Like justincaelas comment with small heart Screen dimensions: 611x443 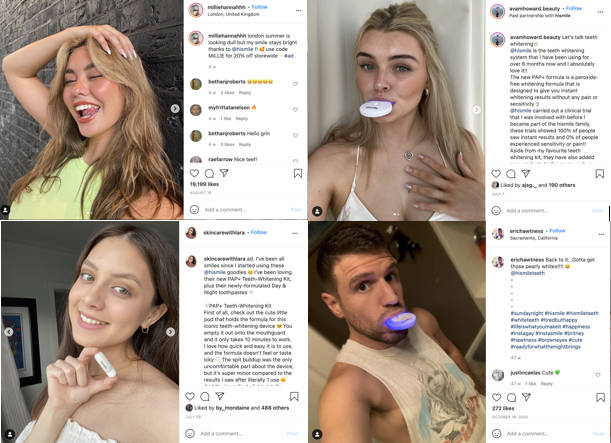(x=598, y=375)
